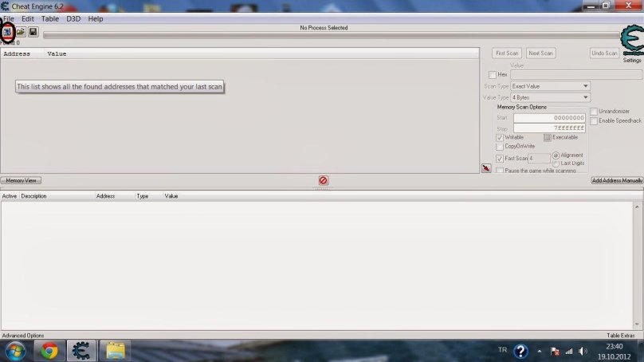This screenshot has width=644, height=362.
Task: Toggle the Unrandomizer checkbox
Action: point(593,111)
